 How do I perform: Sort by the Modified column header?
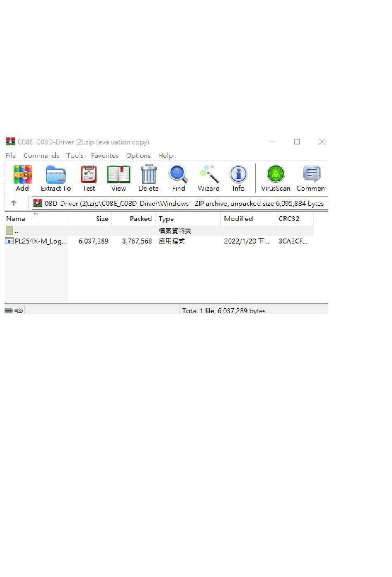point(248,219)
